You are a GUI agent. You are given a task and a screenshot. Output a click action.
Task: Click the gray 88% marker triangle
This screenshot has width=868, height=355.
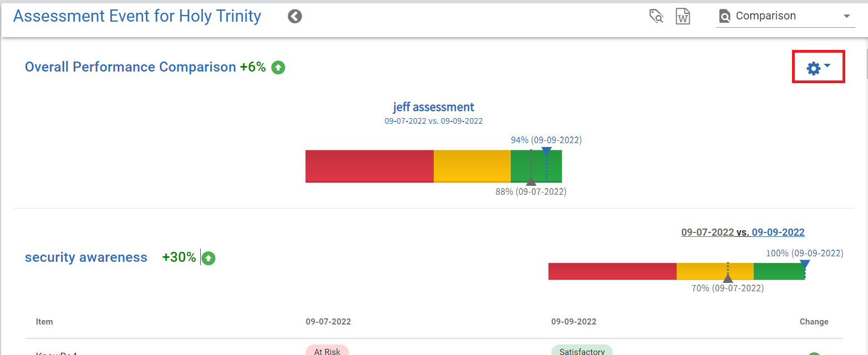531,181
